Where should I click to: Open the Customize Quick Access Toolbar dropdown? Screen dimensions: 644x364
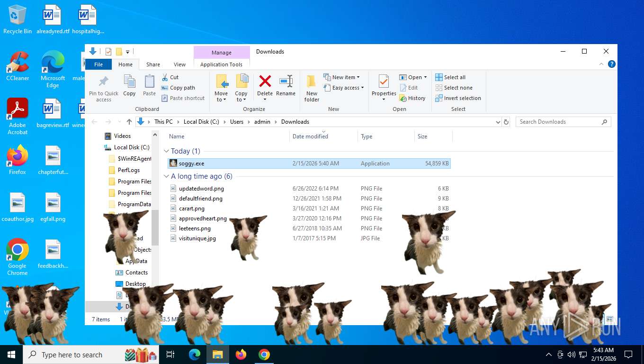click(128, 52)
